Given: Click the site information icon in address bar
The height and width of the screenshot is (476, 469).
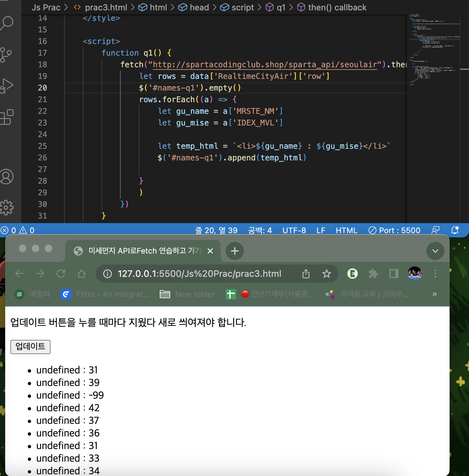Looking at the screenshot, I should pyautogui.click(x=107, y=274).
